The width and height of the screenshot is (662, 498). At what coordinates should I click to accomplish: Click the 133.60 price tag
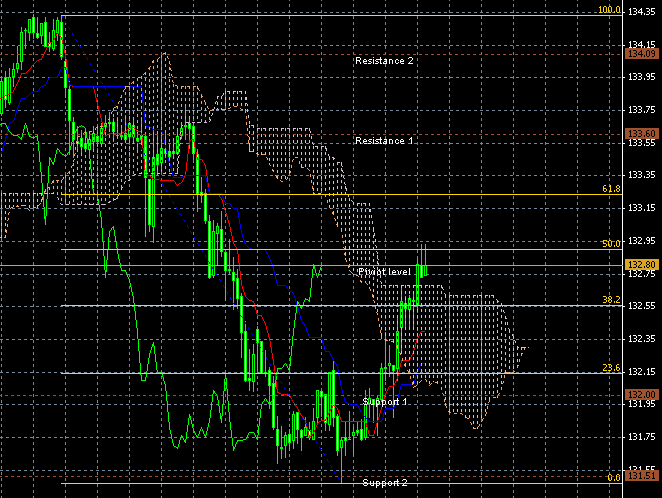coord(642,134)
